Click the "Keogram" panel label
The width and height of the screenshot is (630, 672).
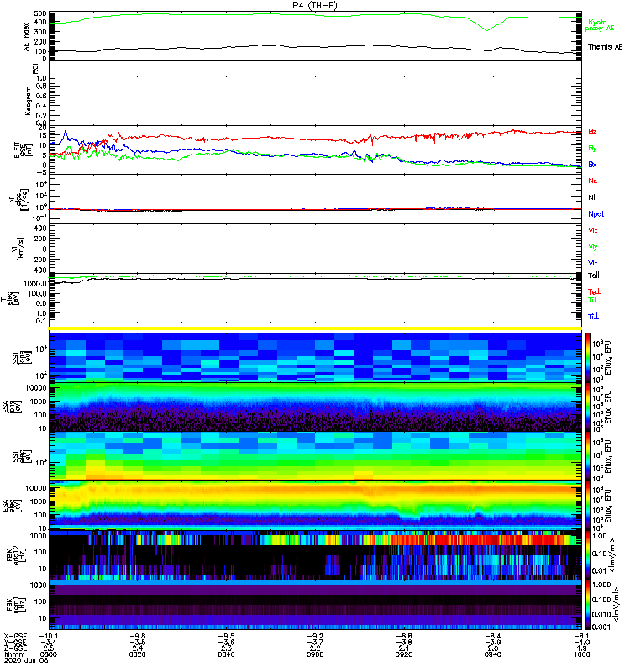(28, 100)
